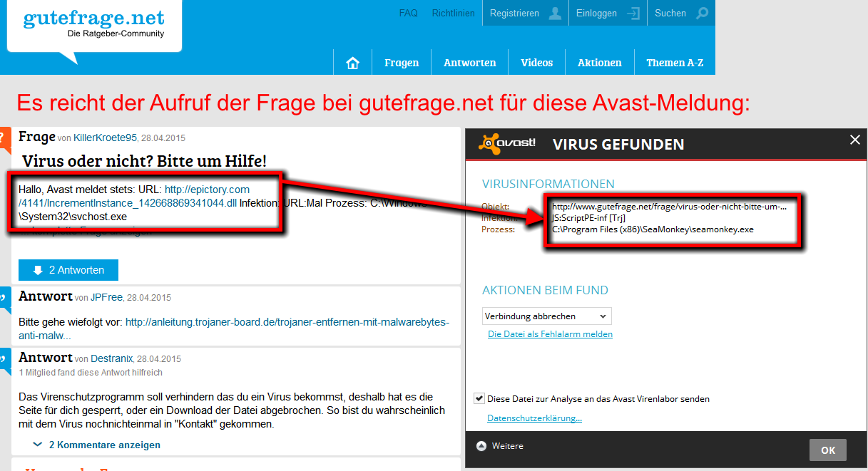Open the Themen A-Z menu

tap(675, 63)
